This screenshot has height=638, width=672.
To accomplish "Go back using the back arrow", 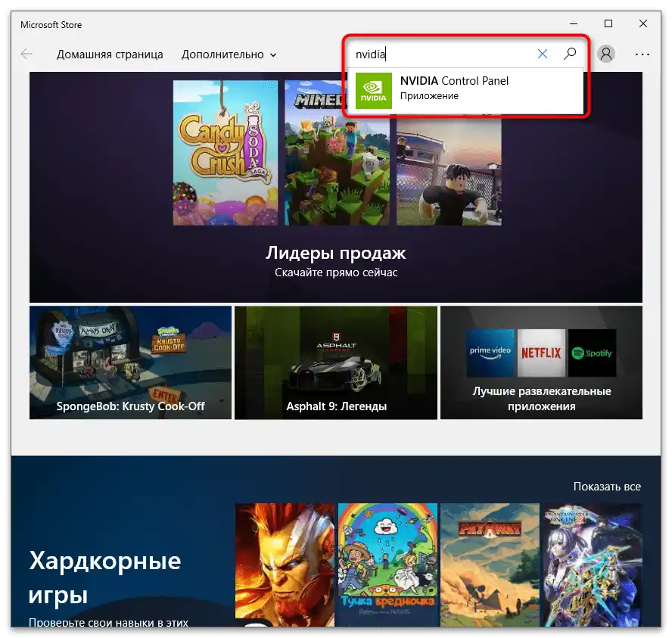I will pos(26,54).
